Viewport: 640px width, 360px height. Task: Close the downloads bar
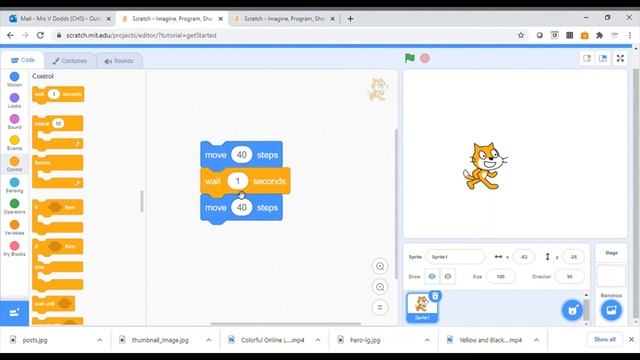631,340
